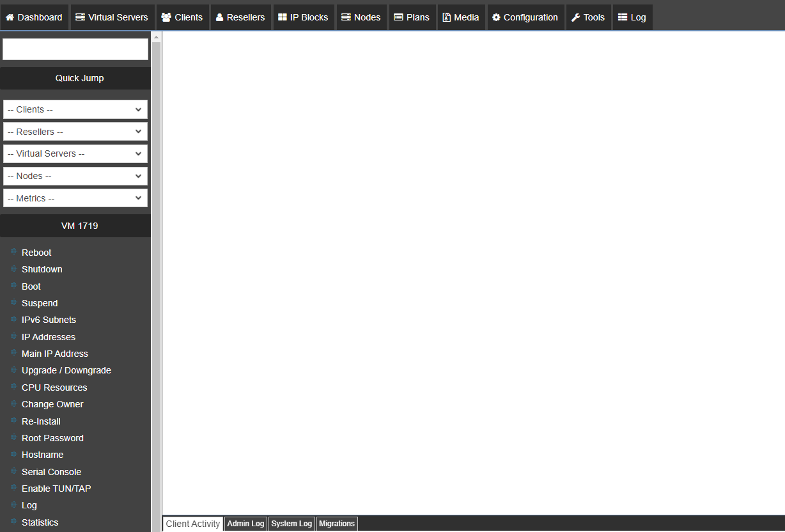This screenshot has height=532, width=785.
Task: Click the Media file icon
Action: click(x=447, y=17)
